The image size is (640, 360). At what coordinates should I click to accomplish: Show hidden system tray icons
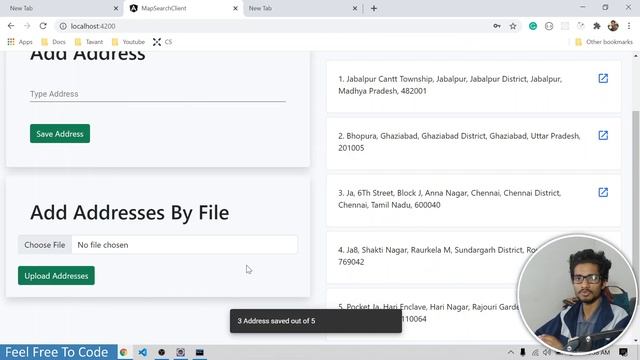click(511, 352)
